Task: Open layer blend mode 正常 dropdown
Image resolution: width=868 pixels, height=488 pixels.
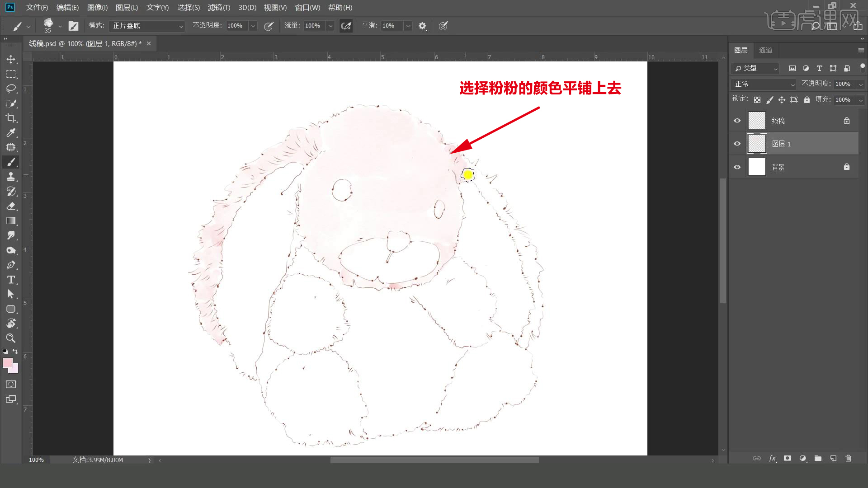Action: point(763,84)
